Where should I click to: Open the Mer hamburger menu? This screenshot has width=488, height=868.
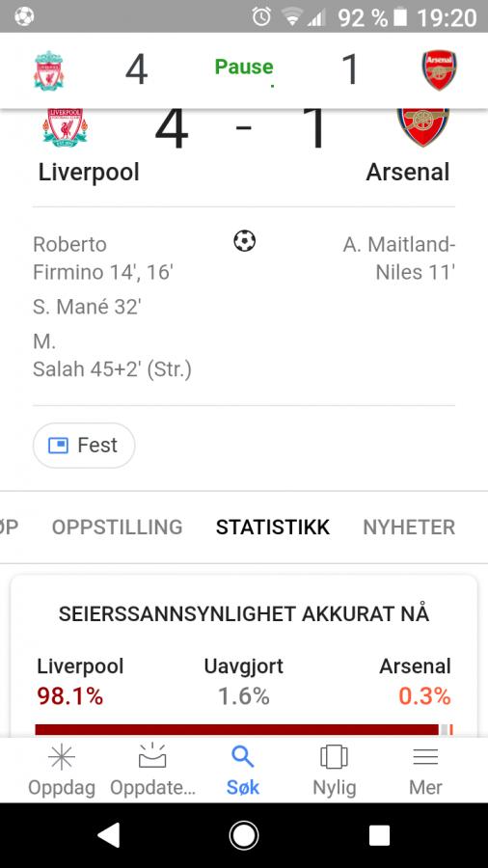click(x=425, y=757)
